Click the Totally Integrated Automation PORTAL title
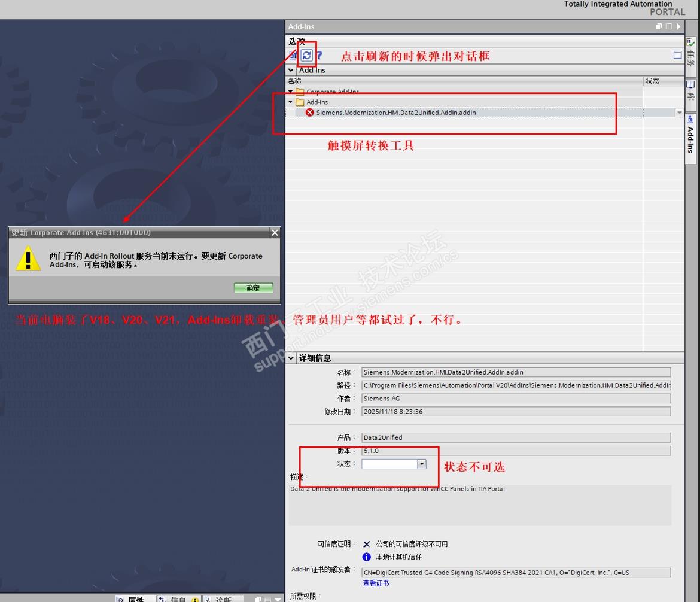 tap(624, 8)
